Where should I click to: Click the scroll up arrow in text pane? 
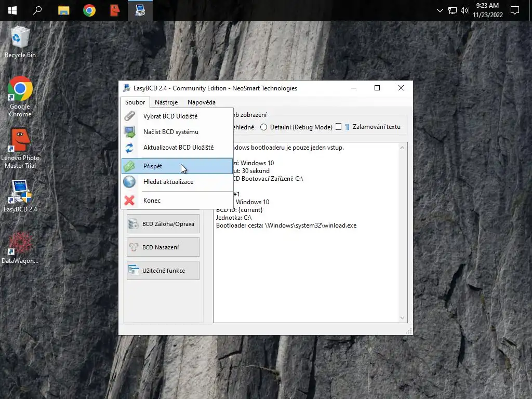(x=402, y=148)
